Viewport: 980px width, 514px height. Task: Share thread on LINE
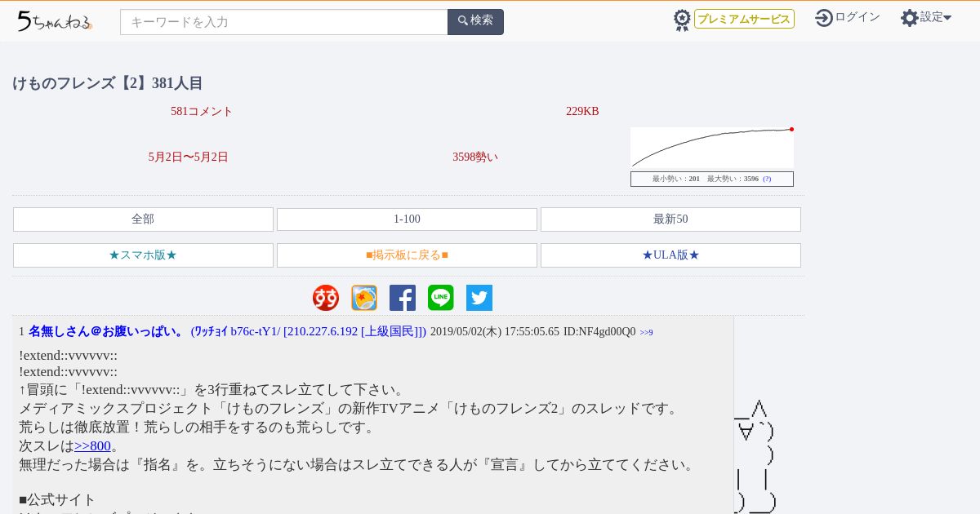(x=441, y=298)
